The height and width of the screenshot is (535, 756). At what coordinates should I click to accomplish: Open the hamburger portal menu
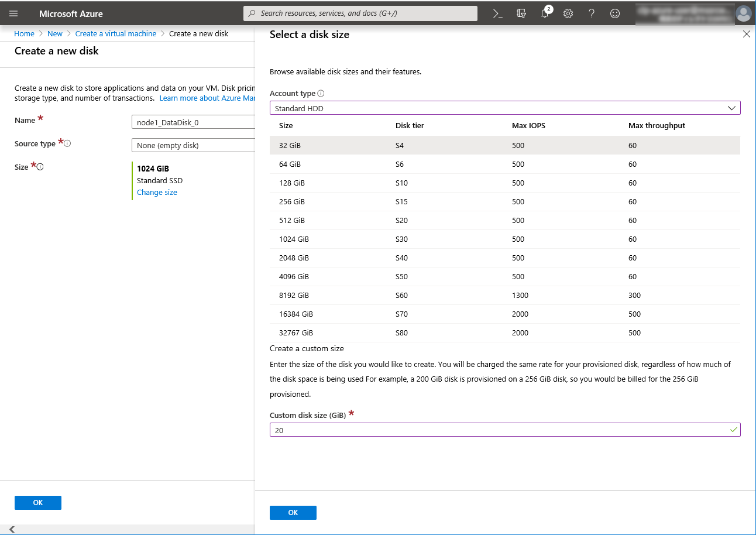(x=13, y=13)
